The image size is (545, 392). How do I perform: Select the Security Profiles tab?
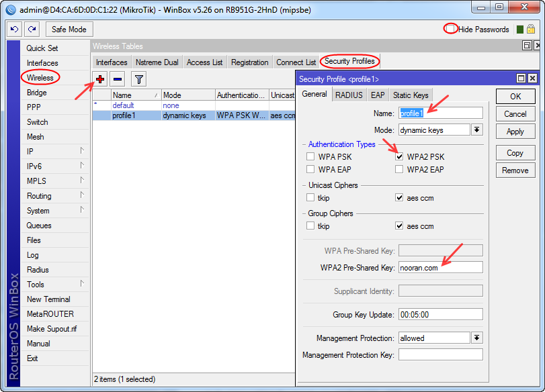[349, 61]
